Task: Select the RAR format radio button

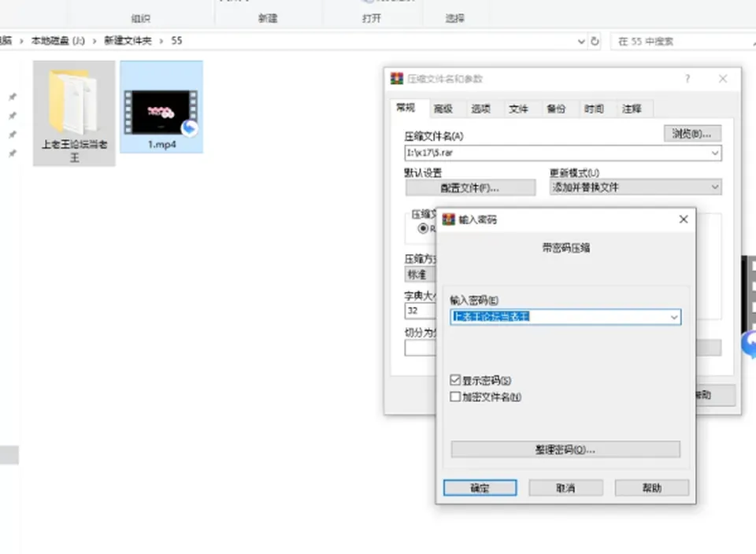Action: [424, 228]
